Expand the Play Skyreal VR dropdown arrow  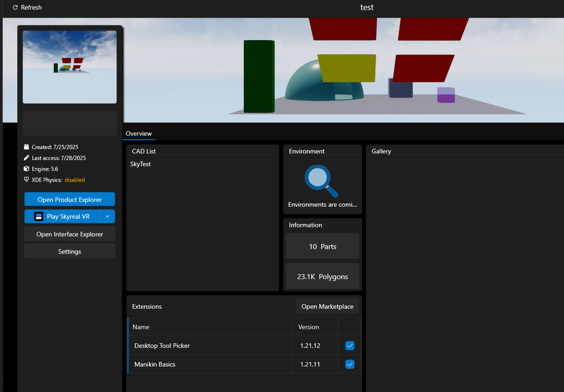pyautogui.click(x=108, y=216)
